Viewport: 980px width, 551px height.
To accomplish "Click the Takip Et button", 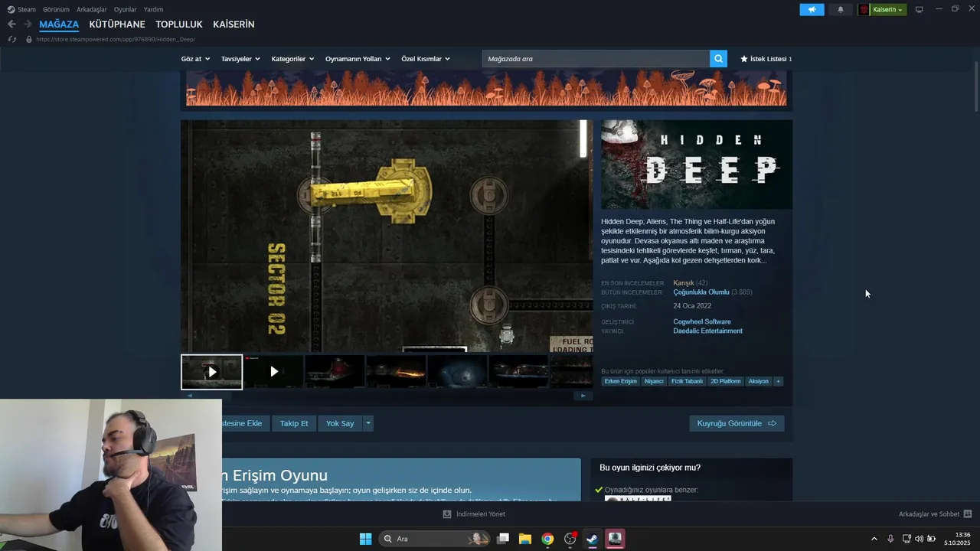I will pos(294,423).
